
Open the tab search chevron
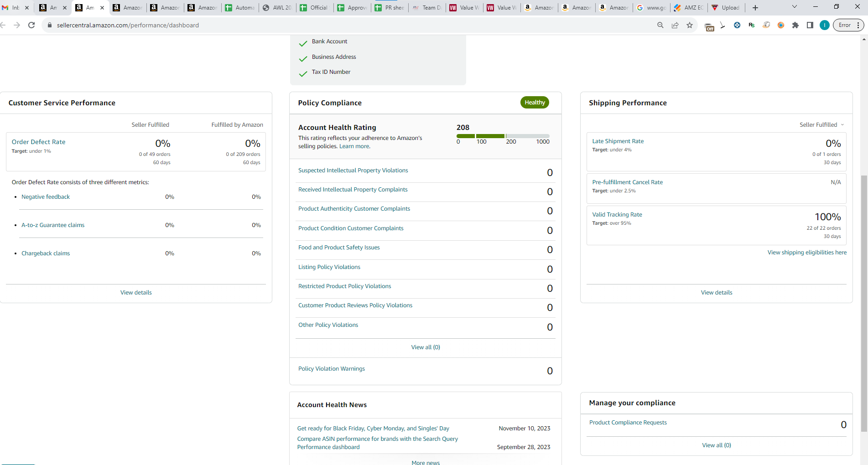pos(795,7)
